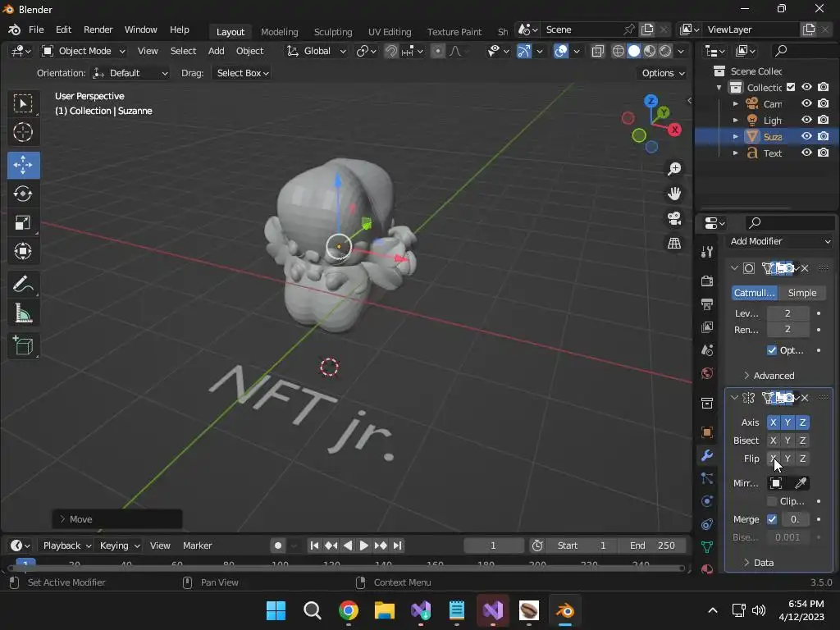The image size is (840, 630).
Task: Select the Add Cube tool
Action: coord(23,346)
